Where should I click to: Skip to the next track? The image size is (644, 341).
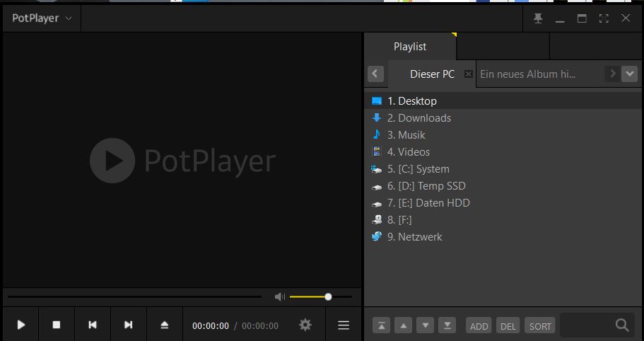(129, 325)
